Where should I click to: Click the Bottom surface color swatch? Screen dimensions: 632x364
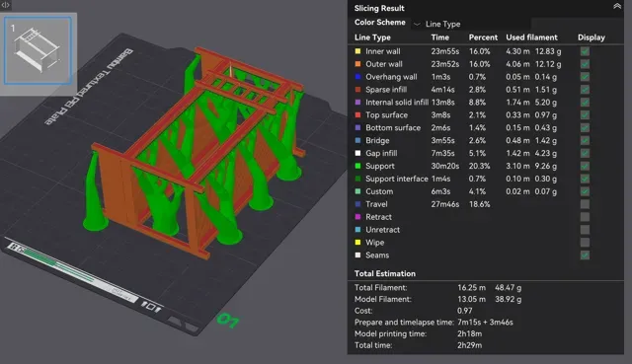click(x=357, y=127)
